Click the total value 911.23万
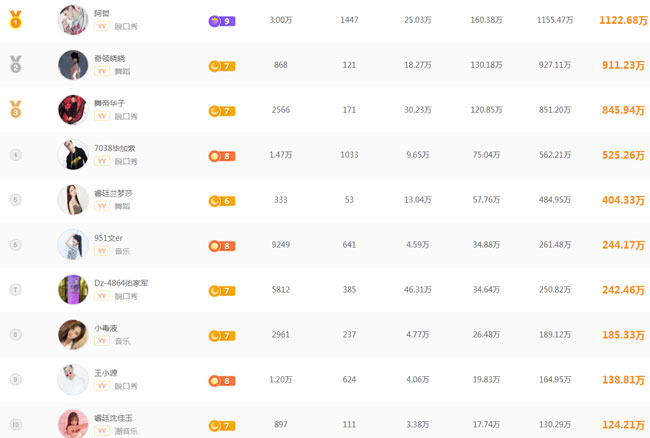The width and height of the screenshot is (650, 438). 623,65
